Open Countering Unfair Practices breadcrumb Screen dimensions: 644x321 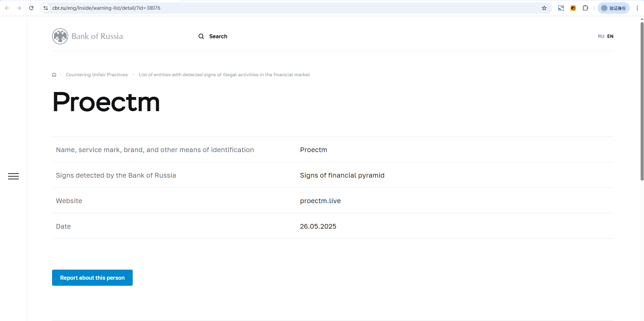pyautogui.click(x=97, y=75)
